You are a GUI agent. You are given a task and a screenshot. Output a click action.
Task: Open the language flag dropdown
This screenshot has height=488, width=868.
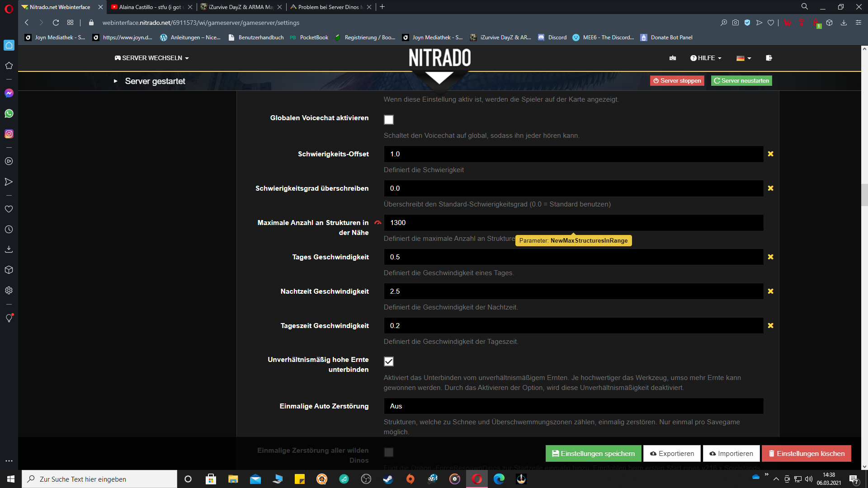pos(744,58)
